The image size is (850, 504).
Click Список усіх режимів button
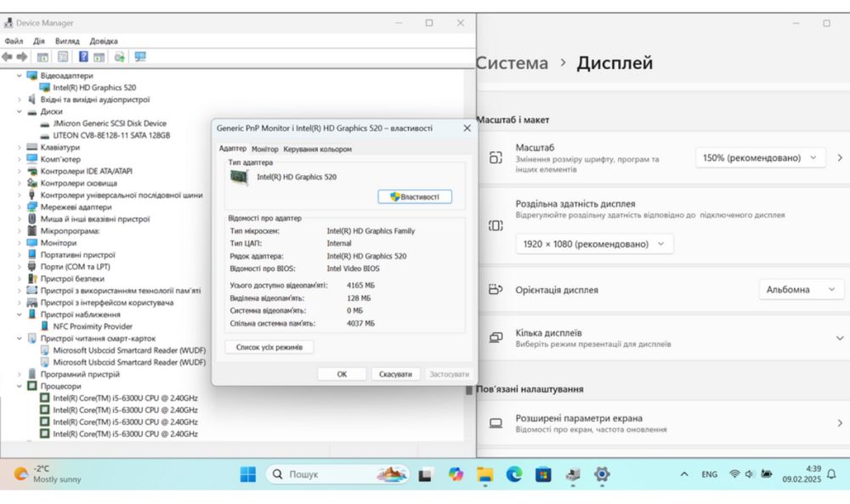(x=269, y=347)
